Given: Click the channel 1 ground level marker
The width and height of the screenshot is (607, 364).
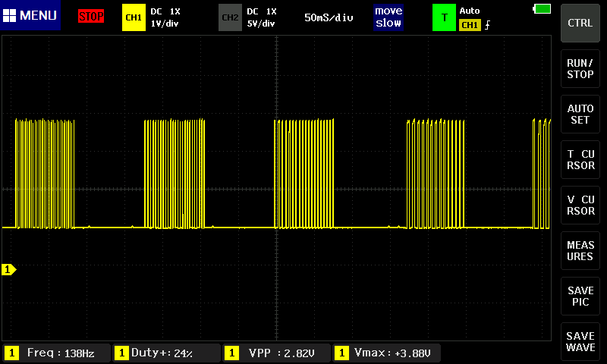Looking at the screenshot, I should pyautogui.click(x=8, y=270).
